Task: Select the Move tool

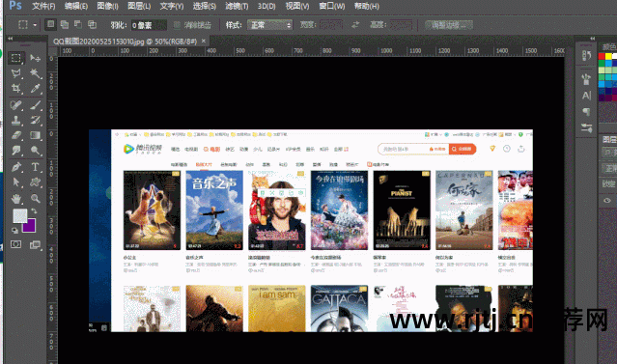Action: [36, 58]
